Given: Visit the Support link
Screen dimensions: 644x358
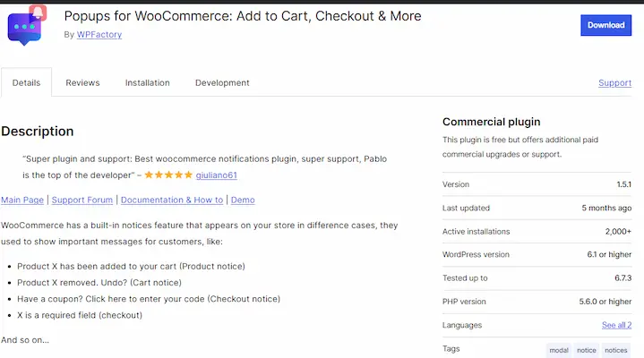Looking at the screenshot, I should click(x=614, y=83).
